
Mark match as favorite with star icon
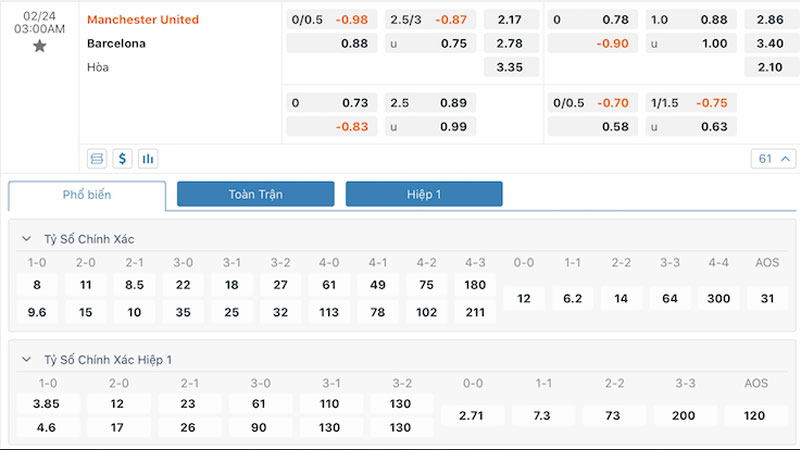tap(39, 46)
